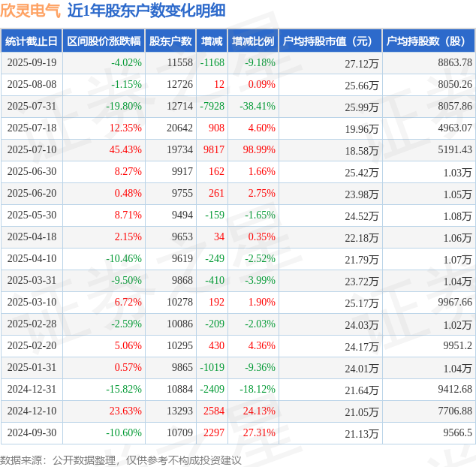Select the date cell 2025-02-20
Screen dimensions: 476x467
point(32,345)
